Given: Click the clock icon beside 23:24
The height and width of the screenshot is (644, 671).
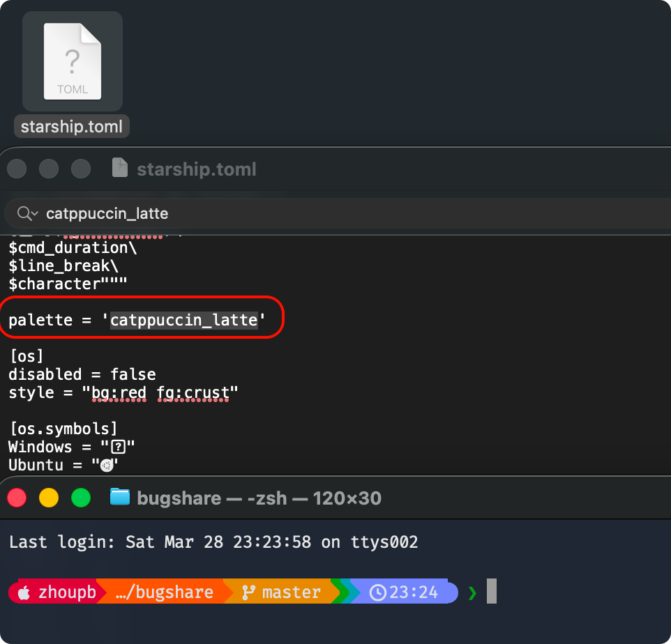Looking at the screenshot, I should pos(377,593).
